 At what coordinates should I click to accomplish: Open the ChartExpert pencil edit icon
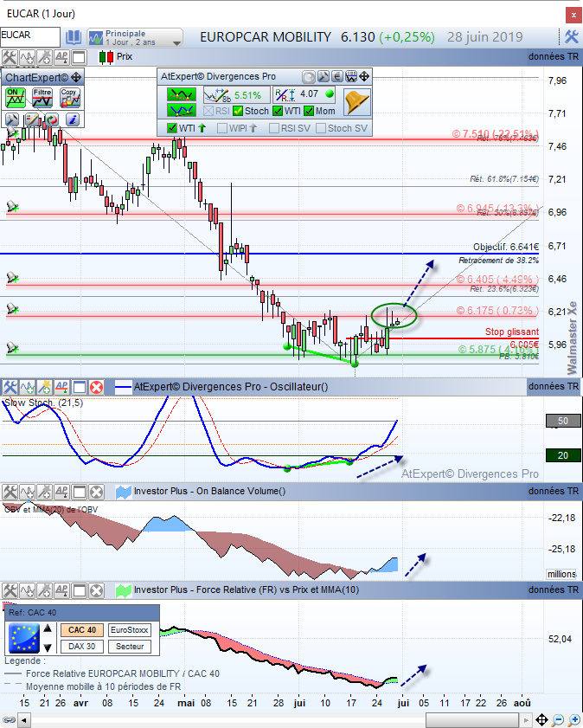point(32,119)
